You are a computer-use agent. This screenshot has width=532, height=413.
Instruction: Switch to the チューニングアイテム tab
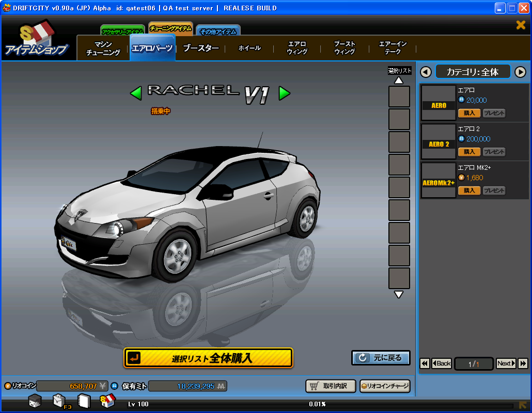click(x=170, y=29)
